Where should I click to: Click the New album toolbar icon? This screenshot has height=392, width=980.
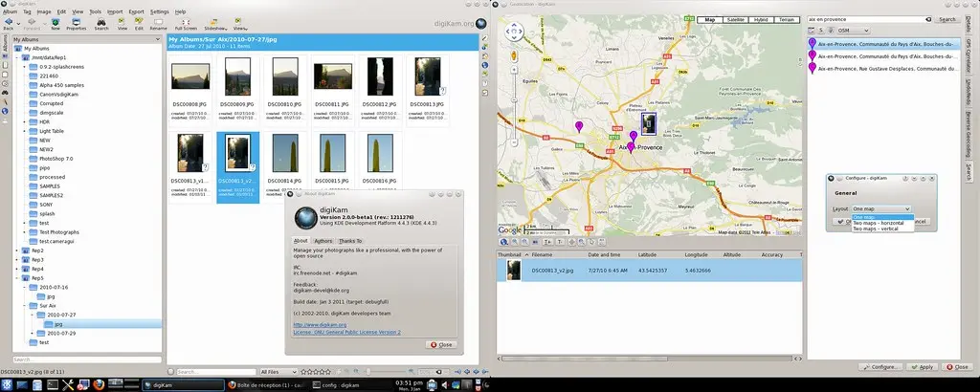56,24
